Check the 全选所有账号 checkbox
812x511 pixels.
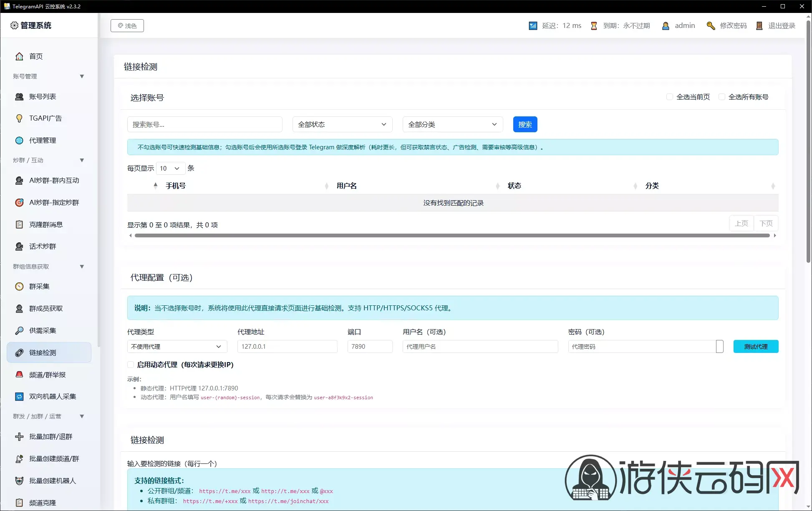[722, 97]
